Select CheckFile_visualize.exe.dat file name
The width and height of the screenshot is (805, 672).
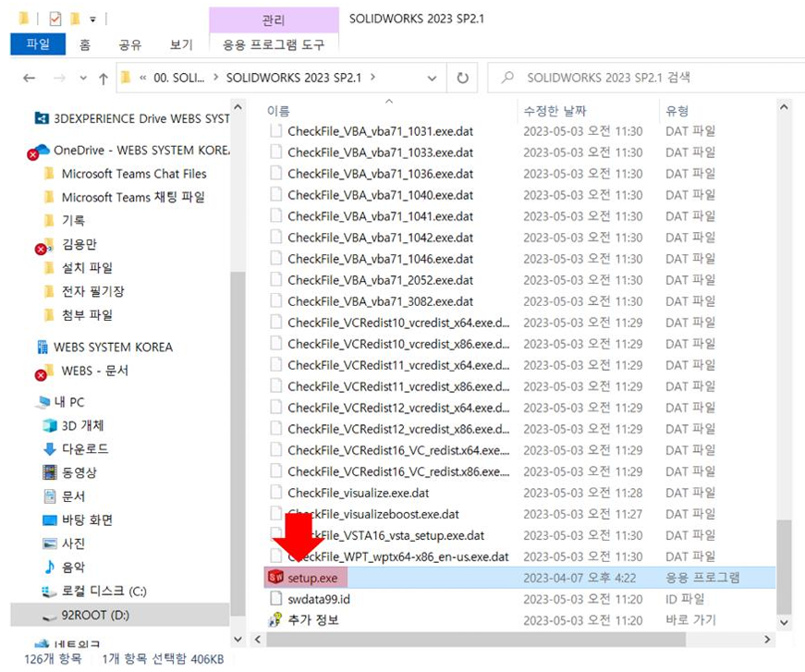pyautogui.click(x=359, y=493)
